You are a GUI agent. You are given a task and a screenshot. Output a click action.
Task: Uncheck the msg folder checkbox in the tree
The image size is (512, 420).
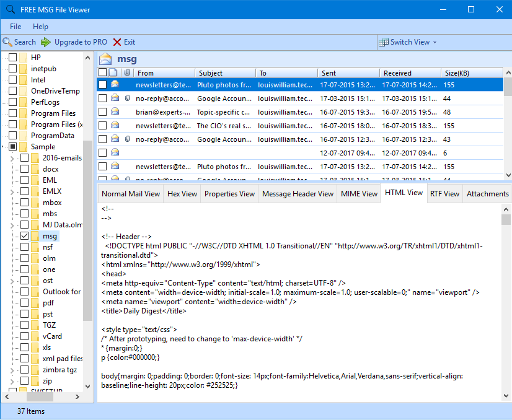[x=24, y=235]
